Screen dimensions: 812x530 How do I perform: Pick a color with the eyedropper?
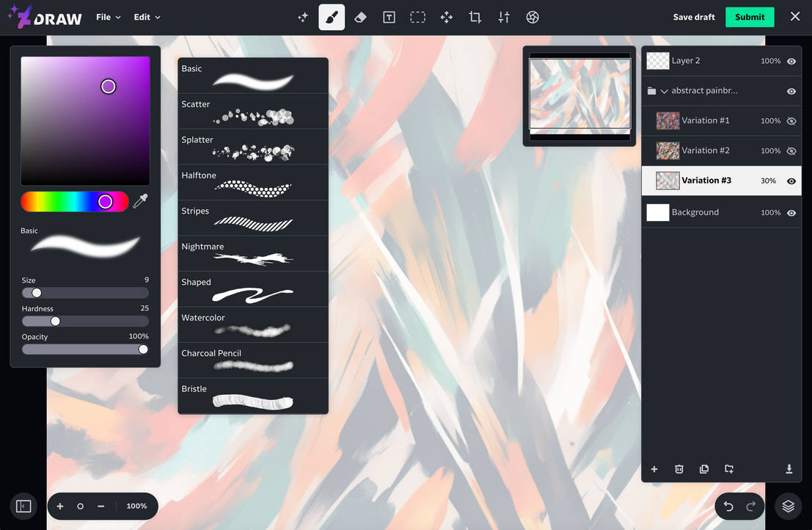click(140, 201)
